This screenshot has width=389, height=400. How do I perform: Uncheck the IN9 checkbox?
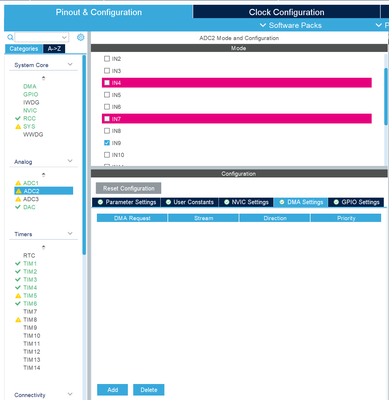[107, 143]
